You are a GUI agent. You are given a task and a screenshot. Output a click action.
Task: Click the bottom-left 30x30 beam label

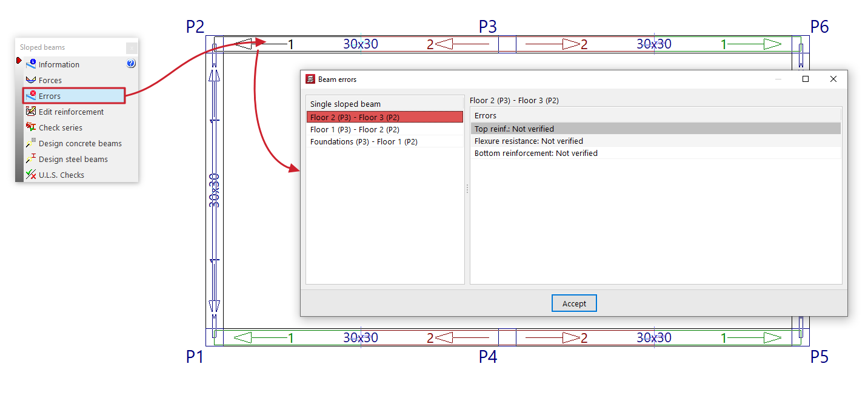(x=361, y=338)
